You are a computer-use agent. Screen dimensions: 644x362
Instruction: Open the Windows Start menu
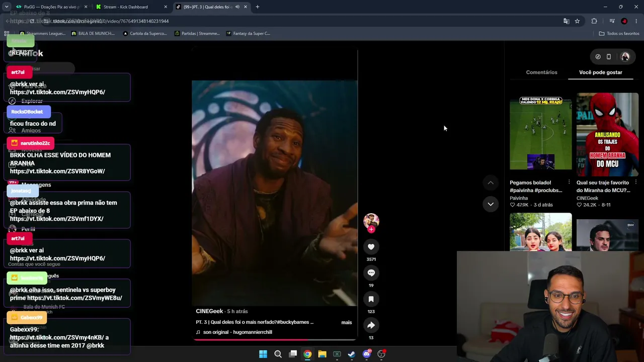[263, 354]
